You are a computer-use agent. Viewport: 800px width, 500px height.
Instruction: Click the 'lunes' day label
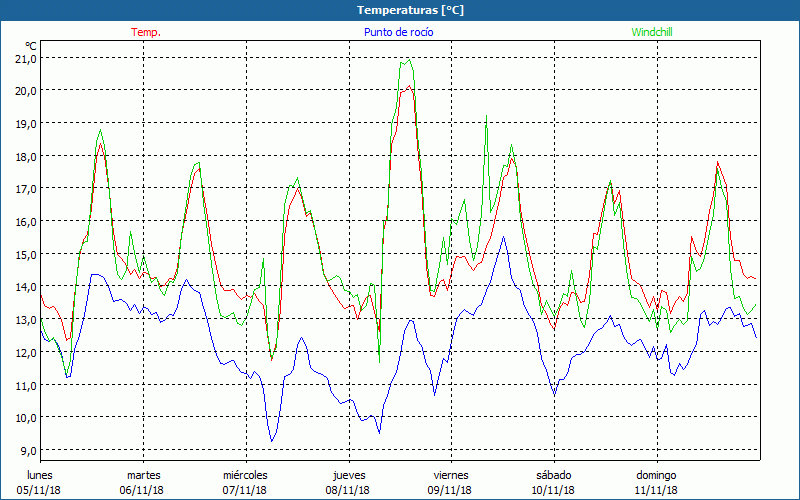(40, 475)
